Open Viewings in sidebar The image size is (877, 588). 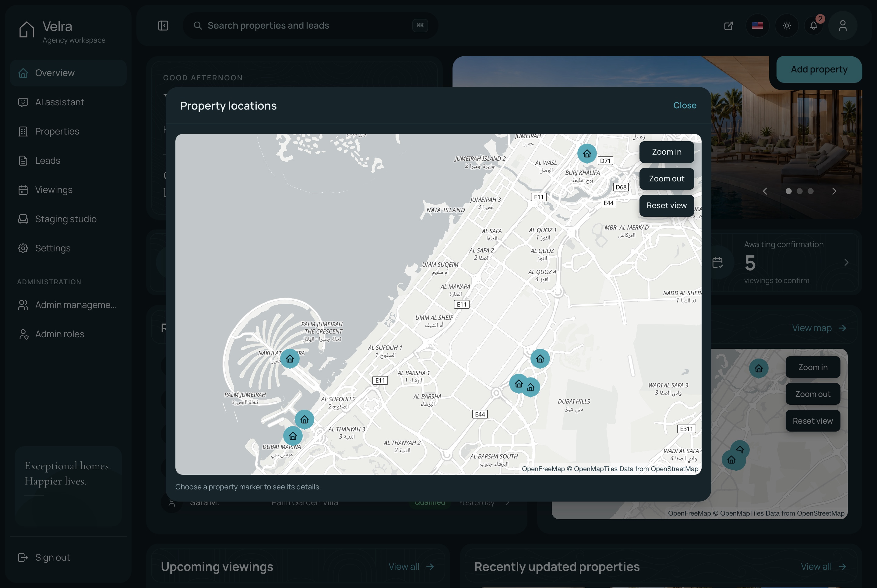pyautogui.click(x=68, y=190)
